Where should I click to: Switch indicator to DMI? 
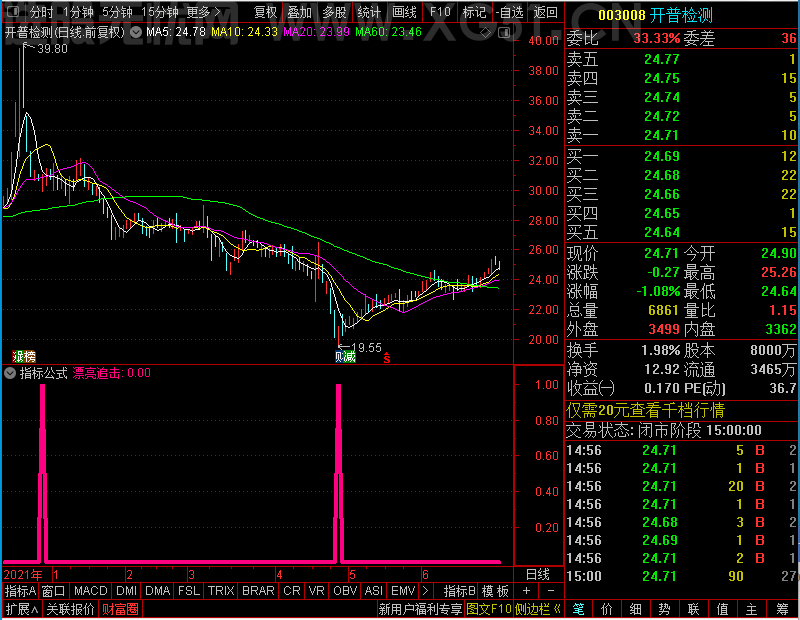[x=127, y=591]
